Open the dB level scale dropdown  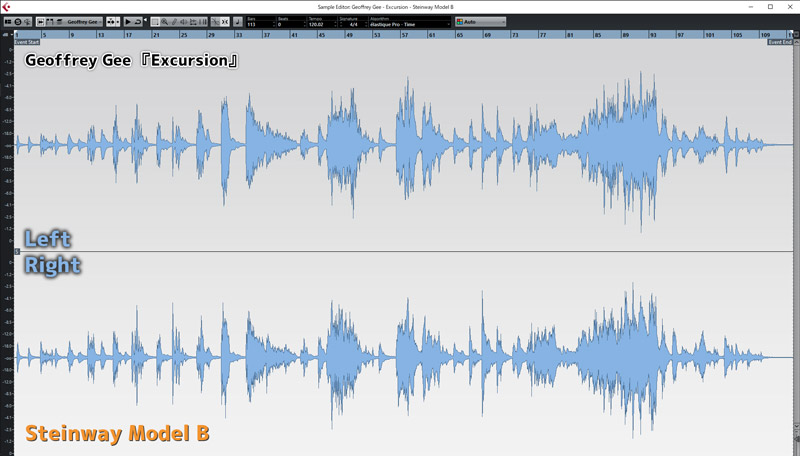(7, 34)
